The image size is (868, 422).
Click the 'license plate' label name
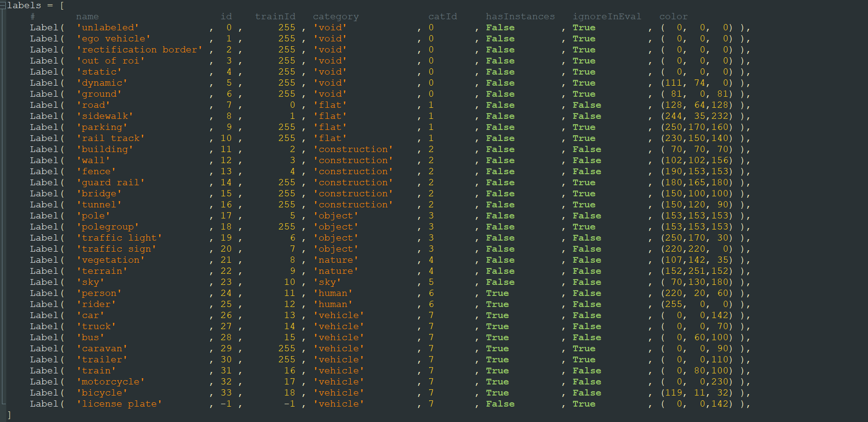(119, 404)
